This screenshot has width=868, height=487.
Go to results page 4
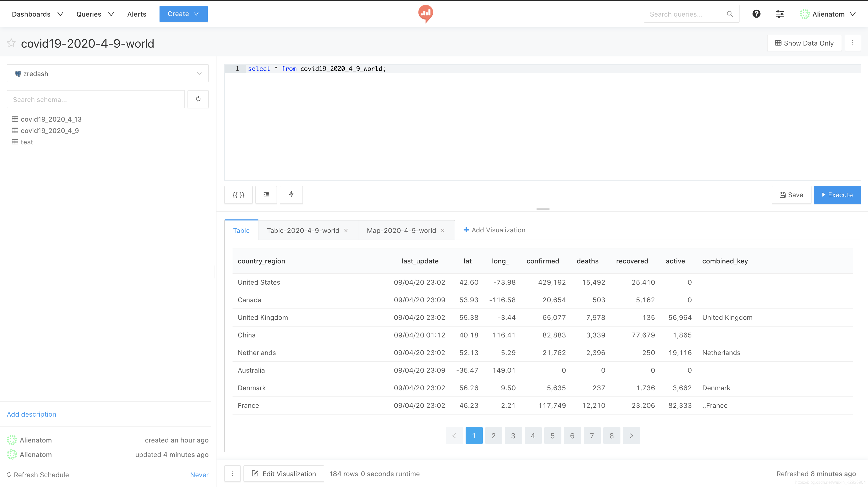pos(533,436)
